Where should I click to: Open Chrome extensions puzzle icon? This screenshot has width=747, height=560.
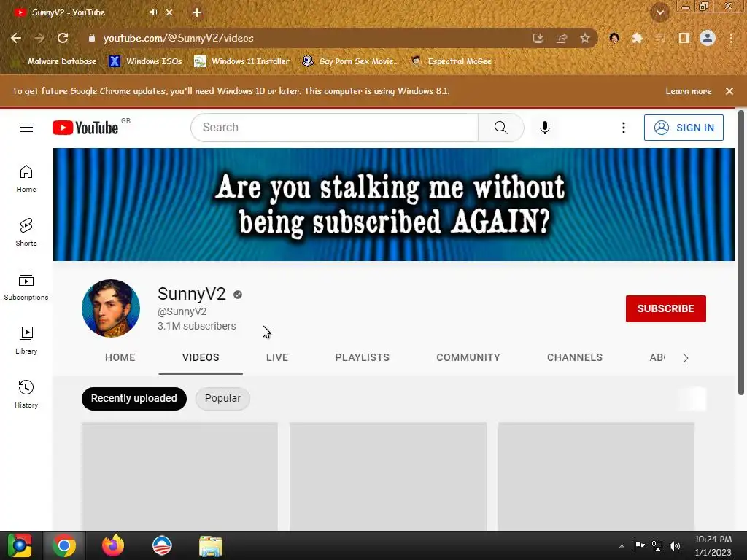(637, 38)
